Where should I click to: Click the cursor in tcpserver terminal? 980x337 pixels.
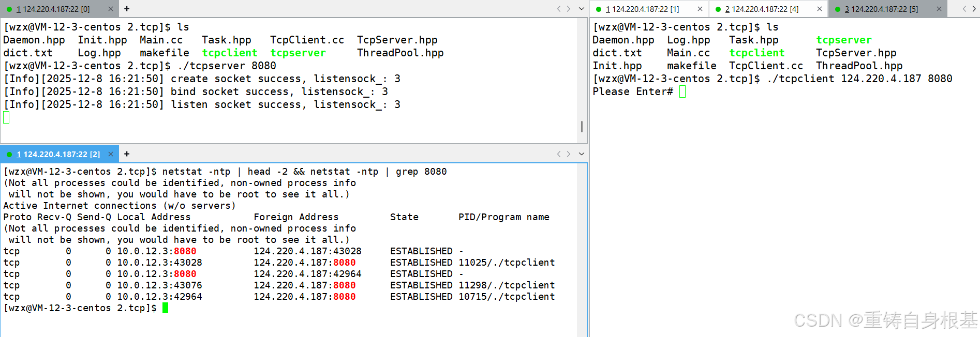6,118
